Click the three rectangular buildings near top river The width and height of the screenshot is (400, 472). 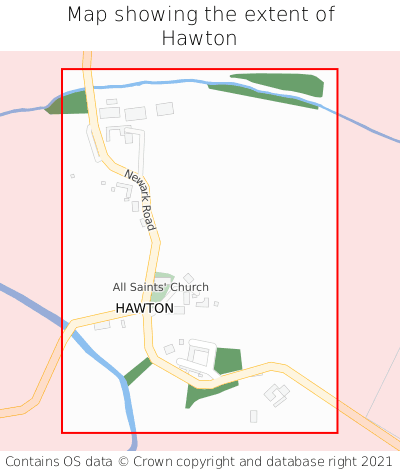tap(136, 111)
